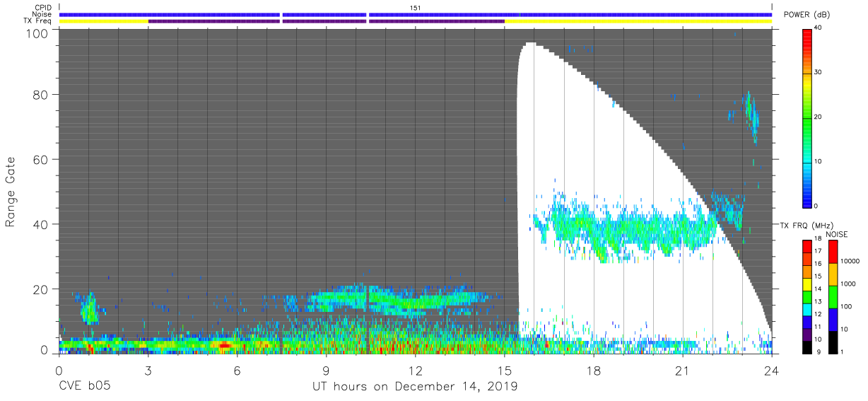Screen dimensions: 868x401
Task: Click the 10000 label on NOISE legend
Action: tap(850, 261)
